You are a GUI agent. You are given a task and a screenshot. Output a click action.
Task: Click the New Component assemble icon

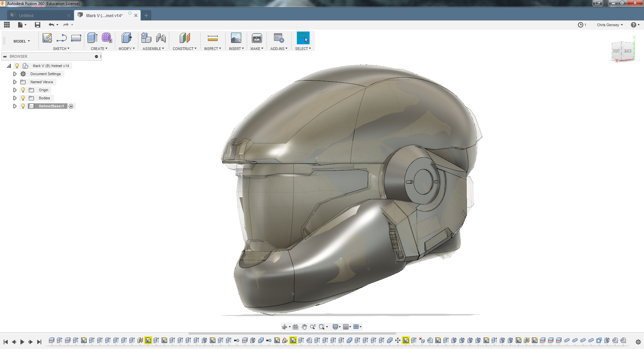coord(146,38)
